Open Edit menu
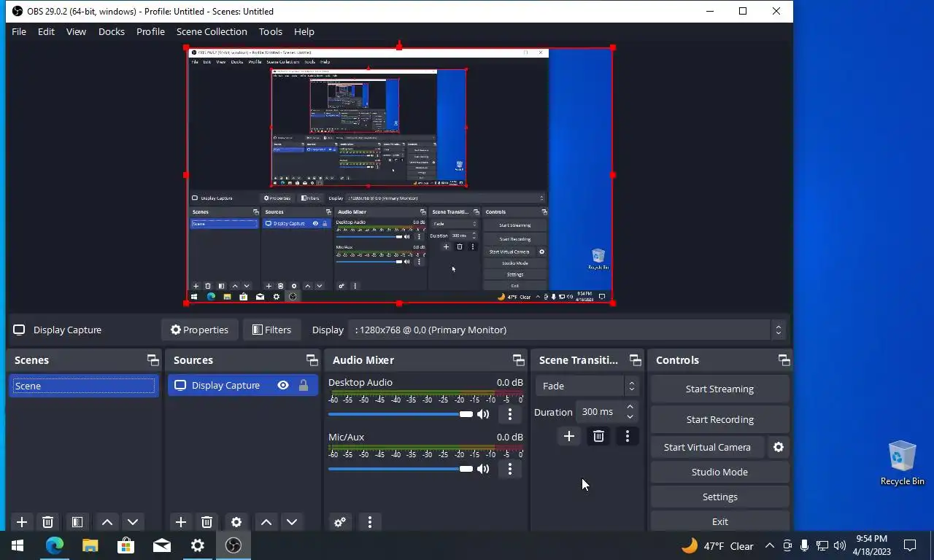Viewport: 934px width, 560px height. point(46,31)
